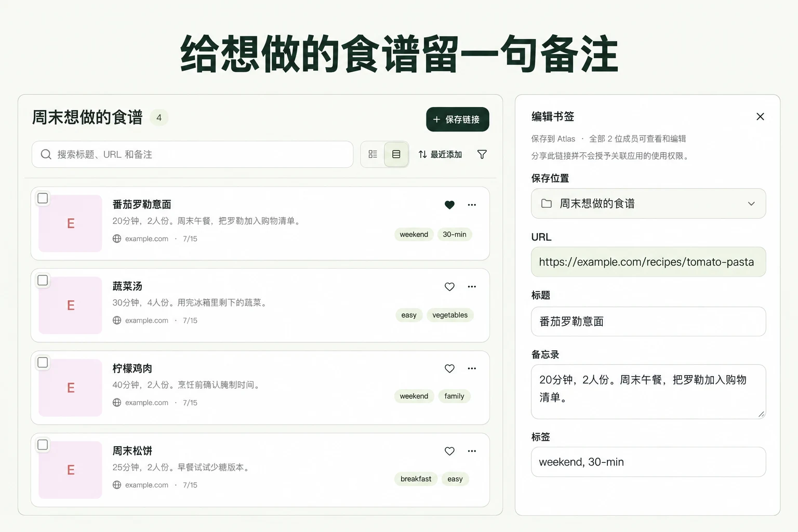Unfavorite 番茄罗勒意面 with the heart icon

450,205
